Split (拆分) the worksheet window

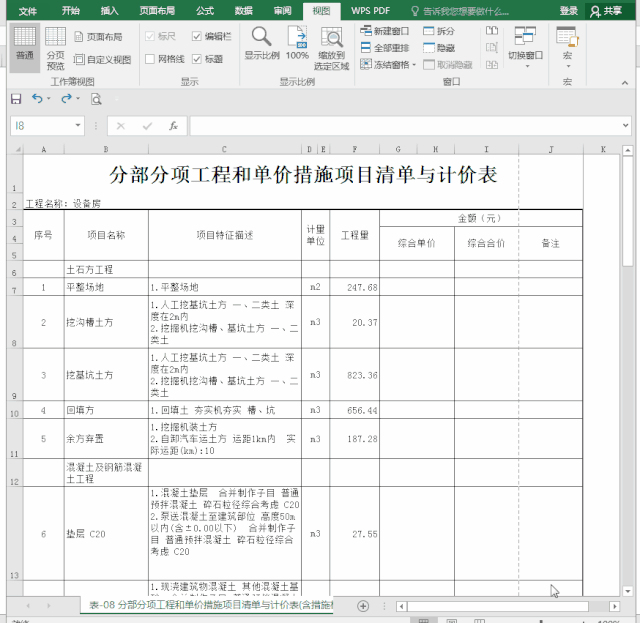[439, 31]
